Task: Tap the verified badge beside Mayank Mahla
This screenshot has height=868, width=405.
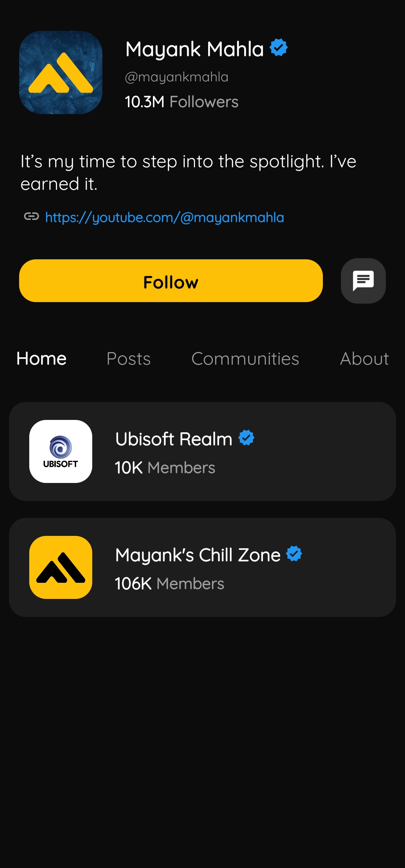Action: click(x=279, y=48)
